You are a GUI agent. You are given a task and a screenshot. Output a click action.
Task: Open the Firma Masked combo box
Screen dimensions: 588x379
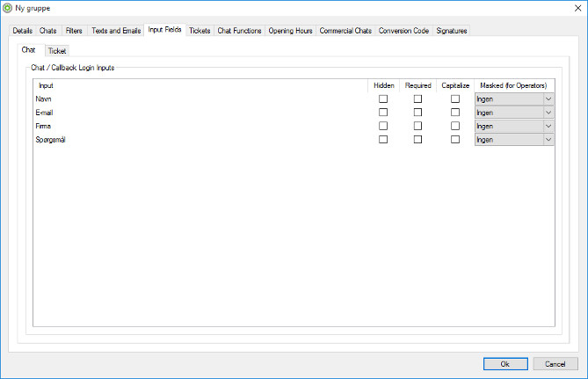[x=514, y=126]
